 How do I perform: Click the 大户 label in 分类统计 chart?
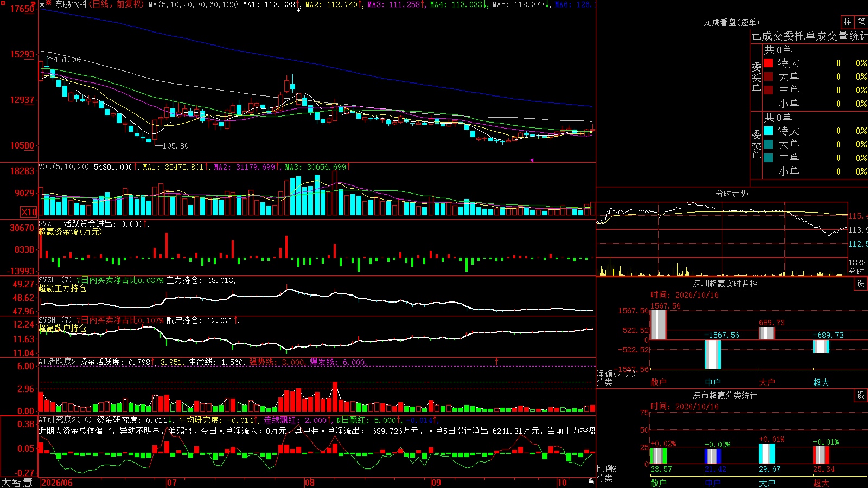point(767,483)
